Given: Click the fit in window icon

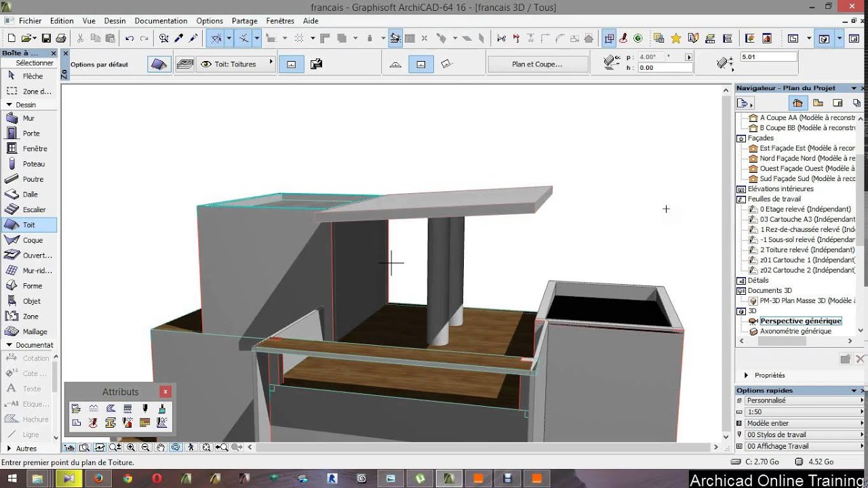Looking at the screenshot, I should click(206, 447).
